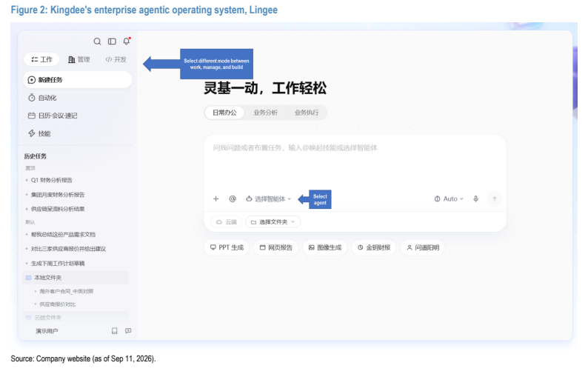Open file 供应商报价对比
The image size is (588, 374).
coord(57,304)
